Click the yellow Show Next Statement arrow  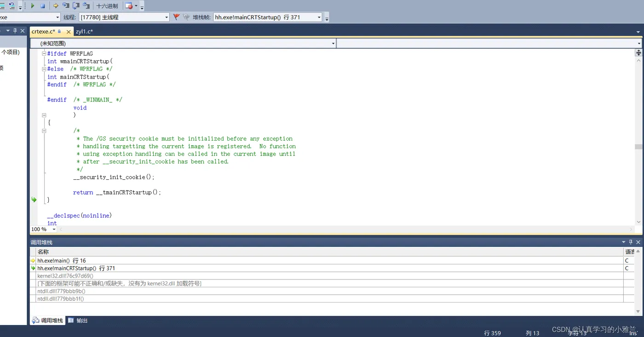[56, 6]
